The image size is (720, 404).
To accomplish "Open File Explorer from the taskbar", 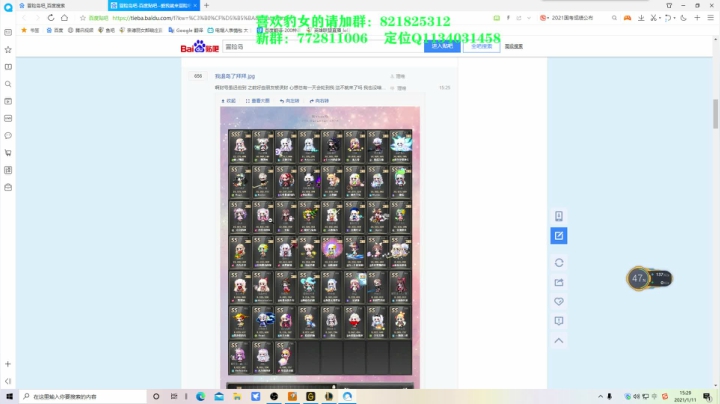I will pos(237,396).
